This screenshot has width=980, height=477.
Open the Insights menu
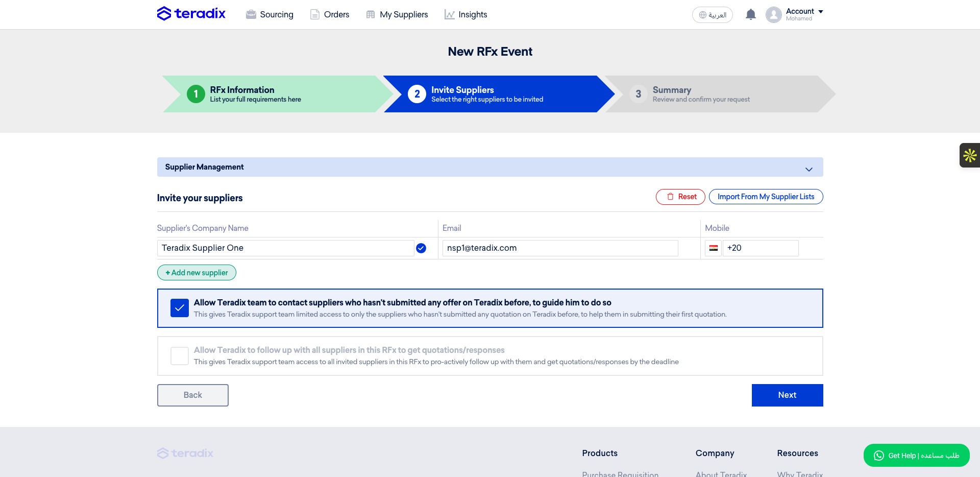click(465, 14)
